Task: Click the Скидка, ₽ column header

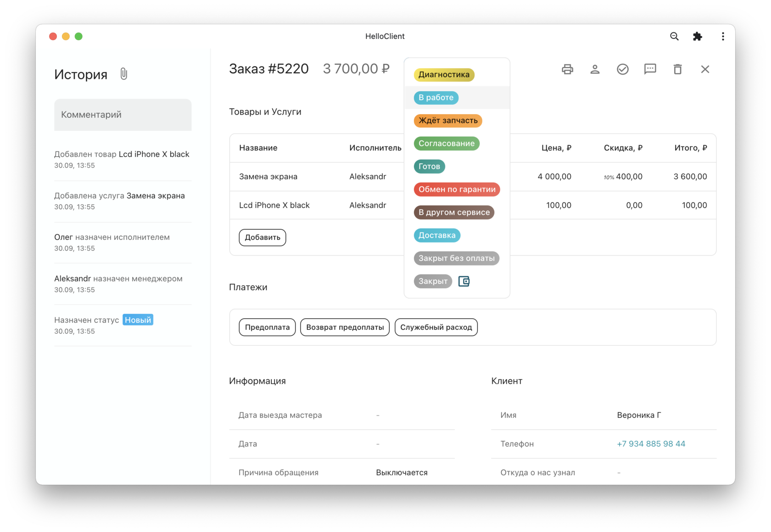Action: (x=623, y=148)
